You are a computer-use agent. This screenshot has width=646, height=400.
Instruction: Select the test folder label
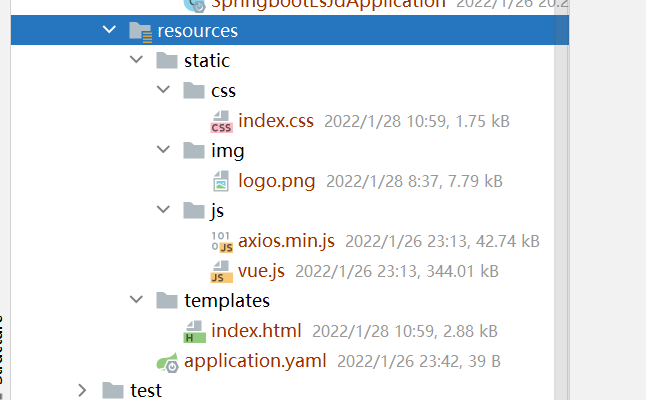(146, 390)
